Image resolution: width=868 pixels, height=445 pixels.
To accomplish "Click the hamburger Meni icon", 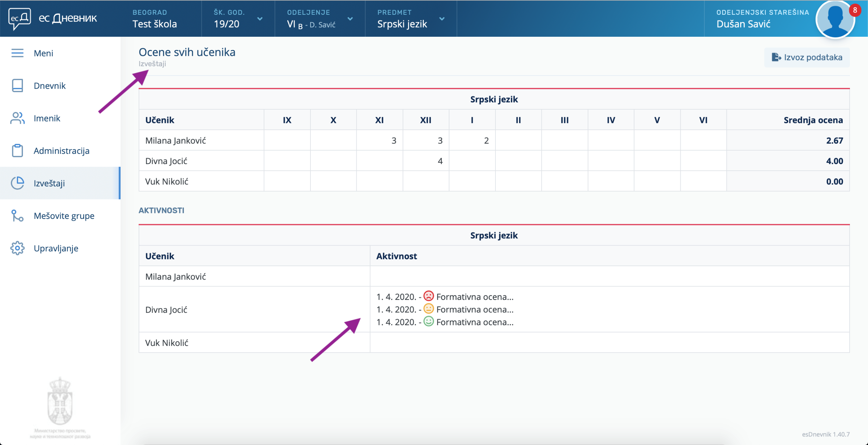I will tap(17, 53).
